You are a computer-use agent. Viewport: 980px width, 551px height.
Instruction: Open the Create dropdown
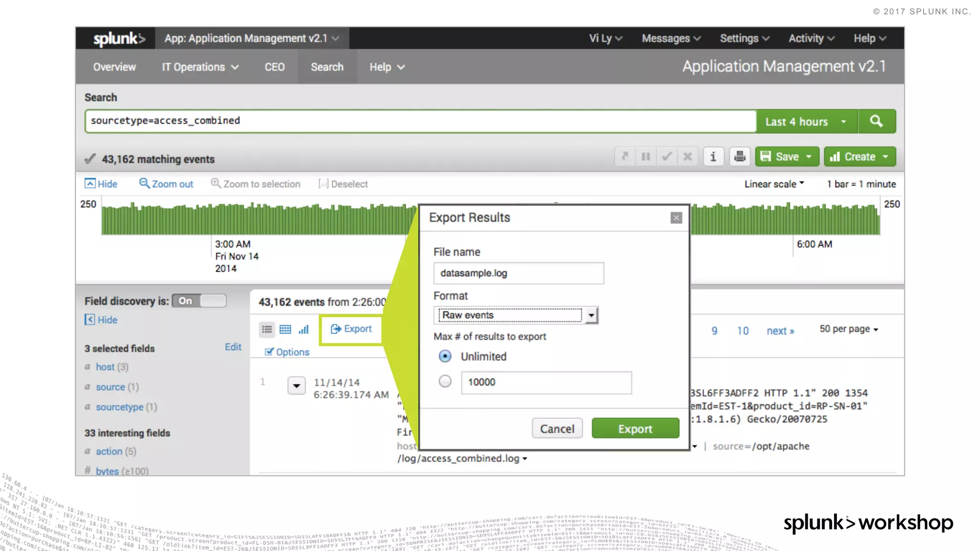pos(860,156)
